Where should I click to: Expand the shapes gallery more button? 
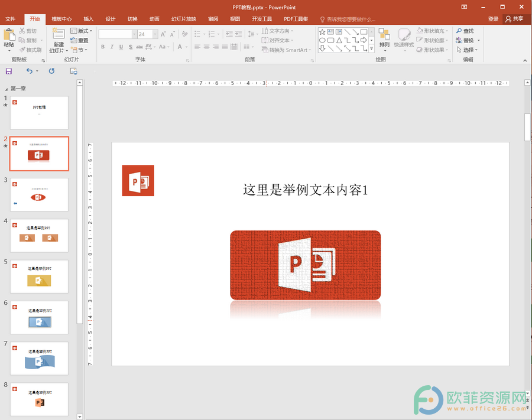click(x=372, y=49)
